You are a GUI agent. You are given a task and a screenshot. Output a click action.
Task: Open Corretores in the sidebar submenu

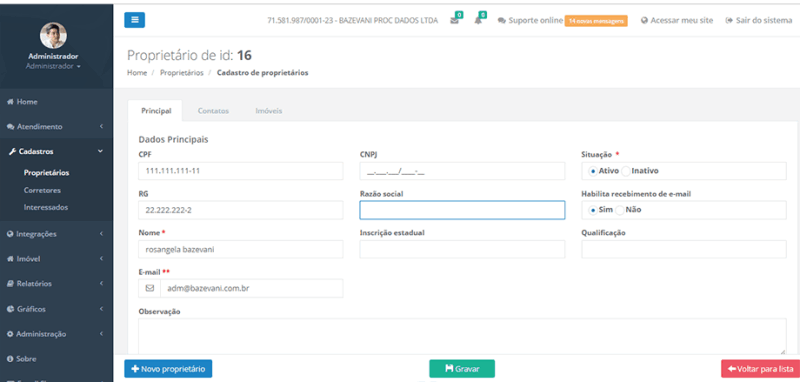(42, 190)
